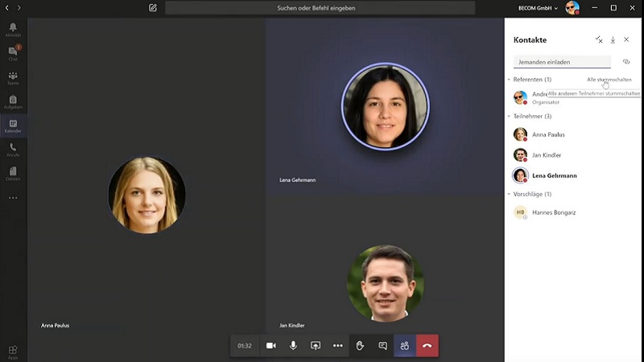Screen dimensions: 644x362
Task: Hang up the call with red button
Action: 427,345
